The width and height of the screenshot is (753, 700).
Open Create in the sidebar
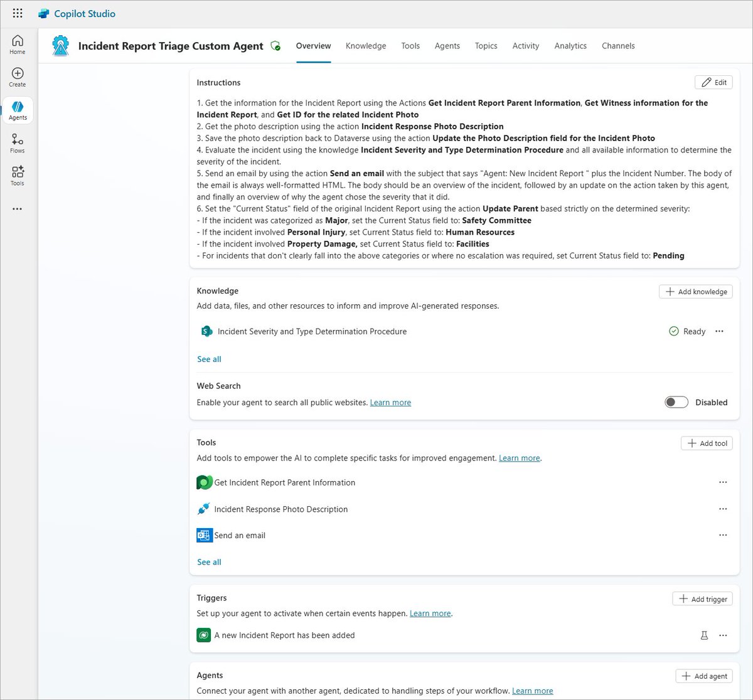tap(18, 77)
